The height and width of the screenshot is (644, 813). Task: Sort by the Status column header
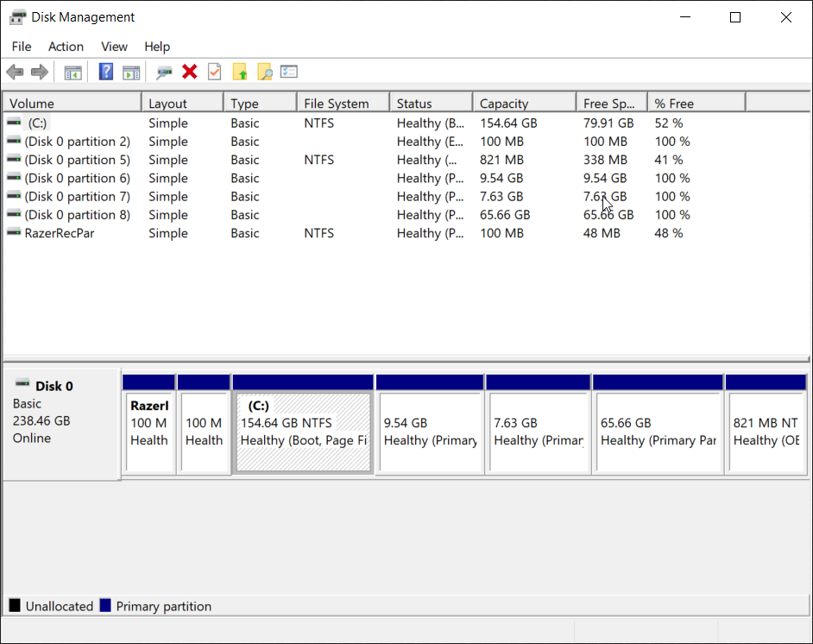[x=432, y=104]
